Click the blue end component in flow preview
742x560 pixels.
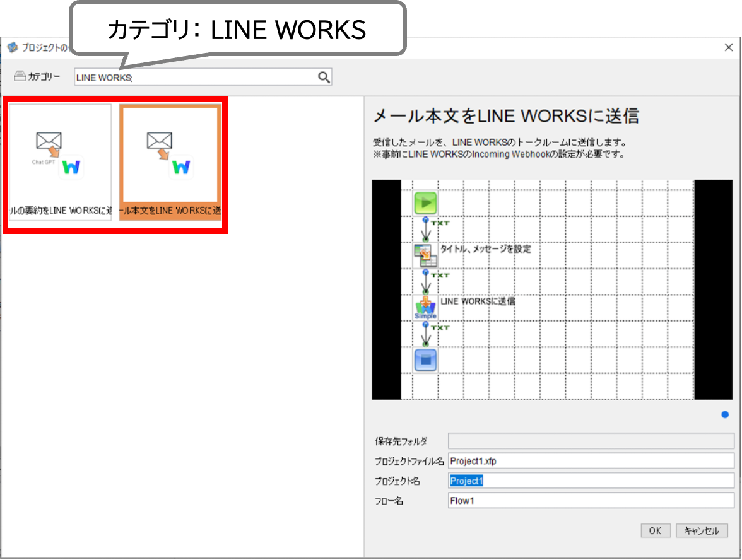tap(425, 361)
